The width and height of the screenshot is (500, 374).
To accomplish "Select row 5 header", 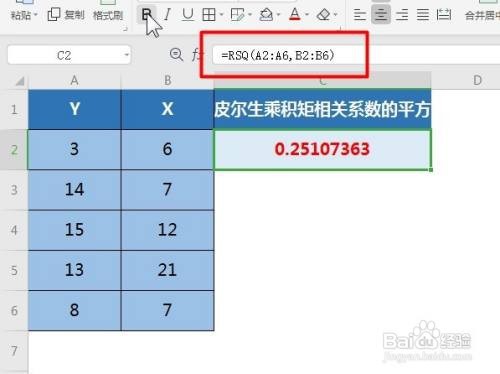I will point(14,270).
